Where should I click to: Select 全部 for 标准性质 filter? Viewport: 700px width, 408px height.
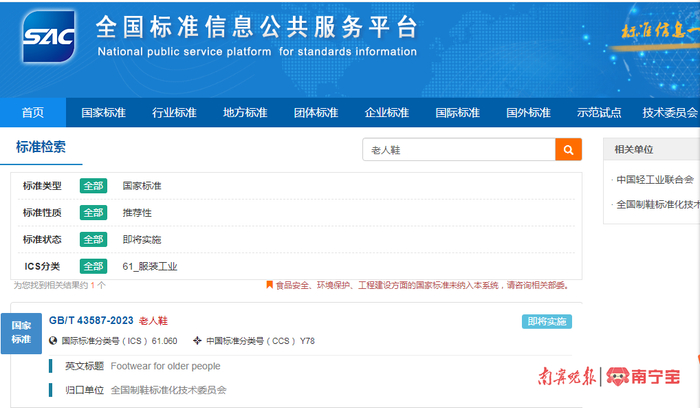(93, 212)
